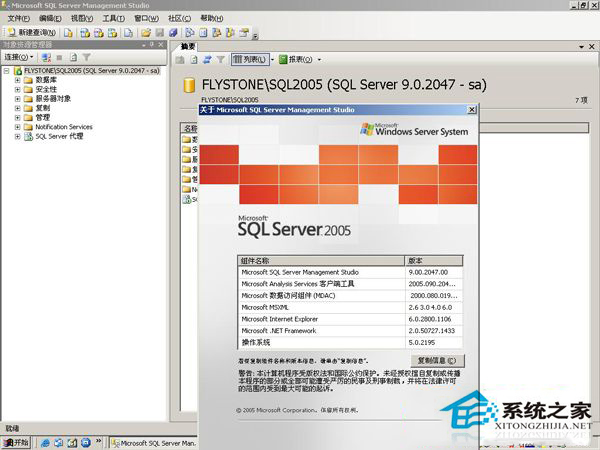Open the 窗口(W) menu
600x450 pixels.
click(146, 18)
